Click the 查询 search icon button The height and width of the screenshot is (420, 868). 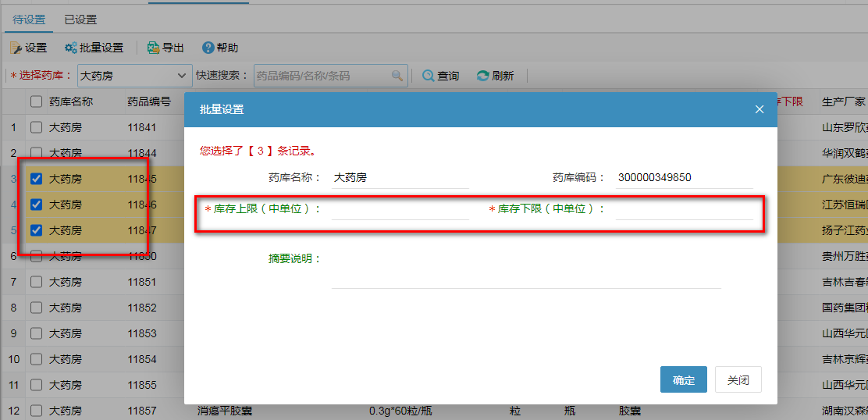click(441, 76)
